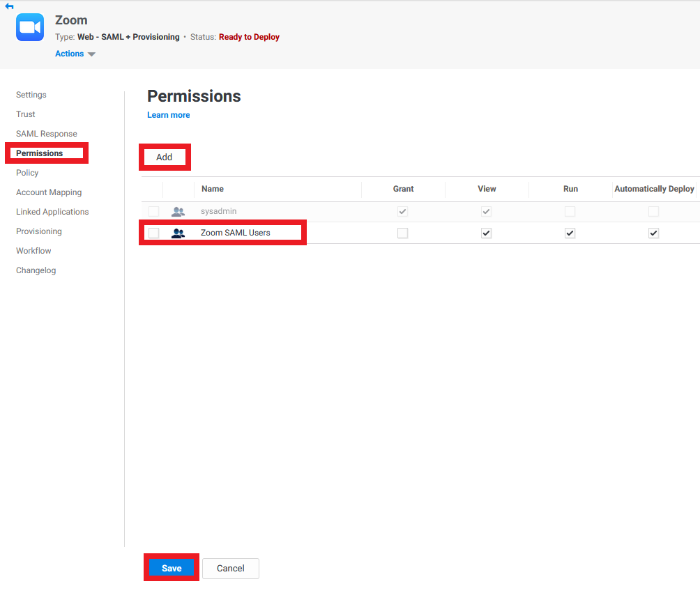
Task: Click the blue back arrow icon
Action: 9,6
